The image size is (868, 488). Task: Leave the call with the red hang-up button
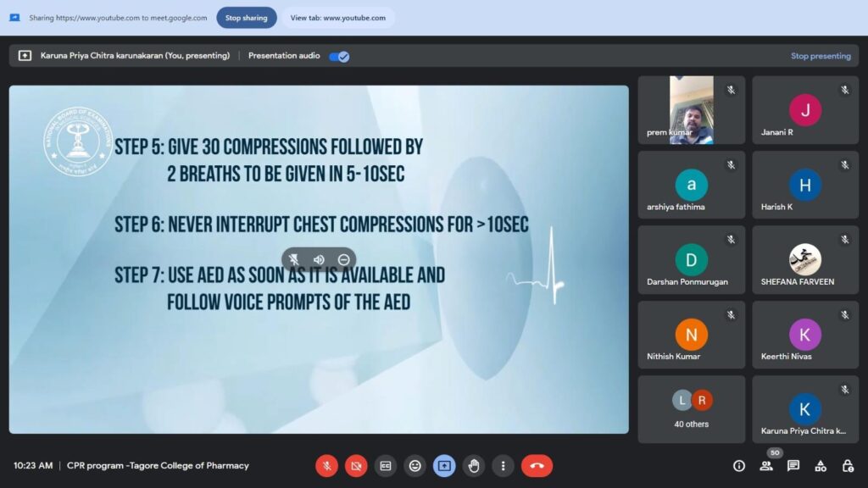click(x=537, y=466)
